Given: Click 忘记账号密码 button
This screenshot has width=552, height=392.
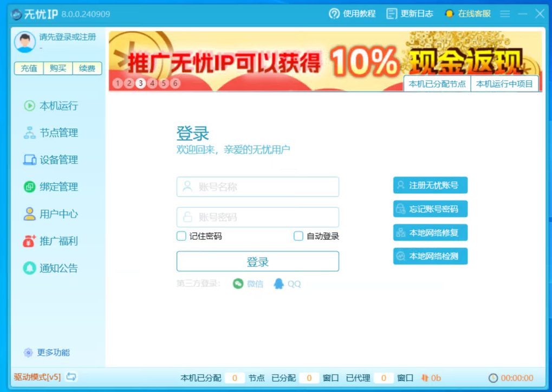Looking at the screenshot, I should [430, 208].
